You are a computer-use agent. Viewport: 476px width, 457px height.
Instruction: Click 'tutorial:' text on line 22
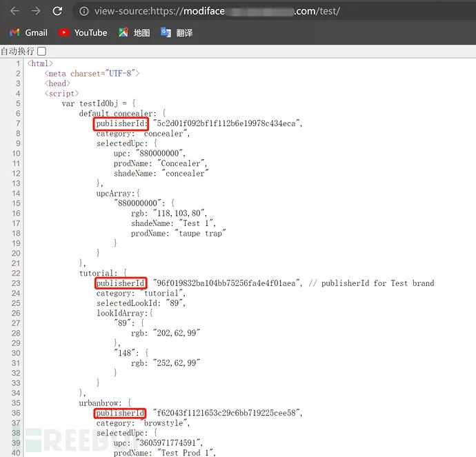[99, 273]
